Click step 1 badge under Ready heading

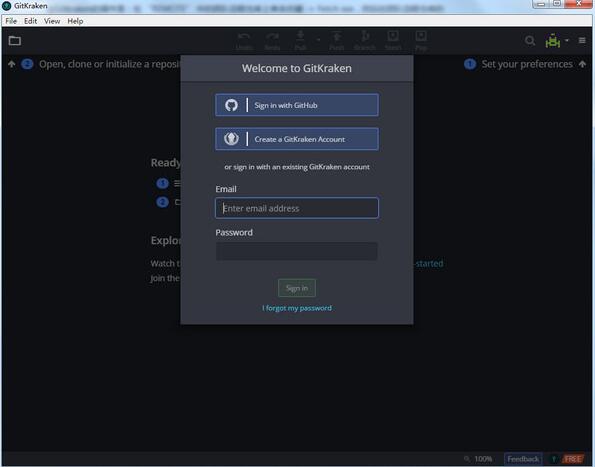pos(162,184)
